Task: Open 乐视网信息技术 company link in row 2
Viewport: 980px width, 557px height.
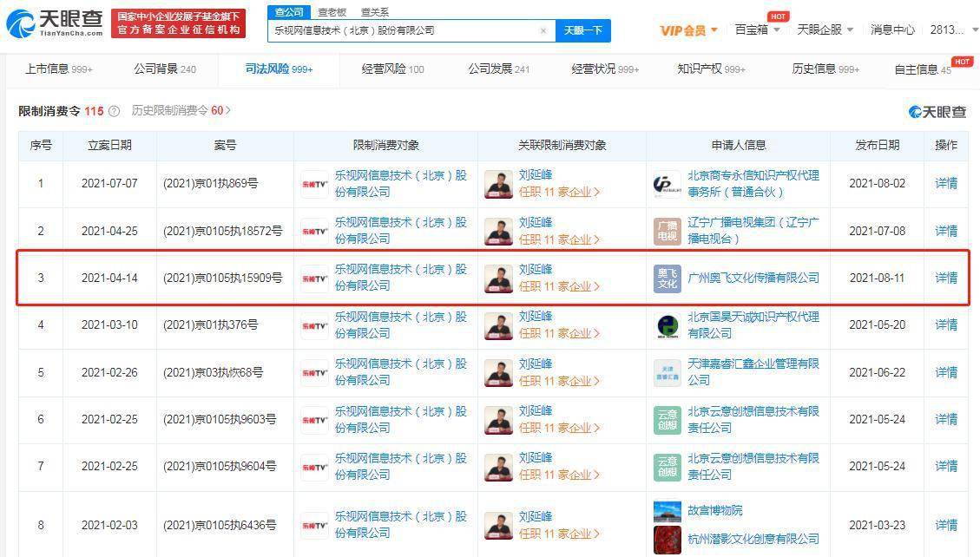Action: (x=401, y=231)
